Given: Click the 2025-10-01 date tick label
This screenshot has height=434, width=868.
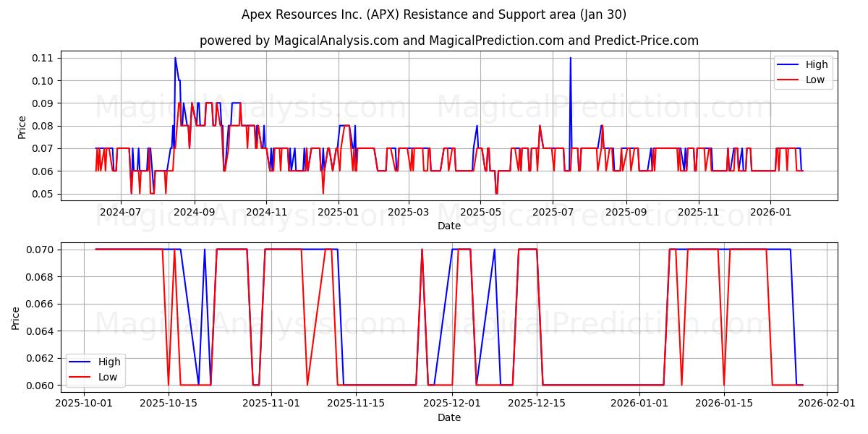Looking at the screenshot, I should pyautogui.click(x=85, y=404).
